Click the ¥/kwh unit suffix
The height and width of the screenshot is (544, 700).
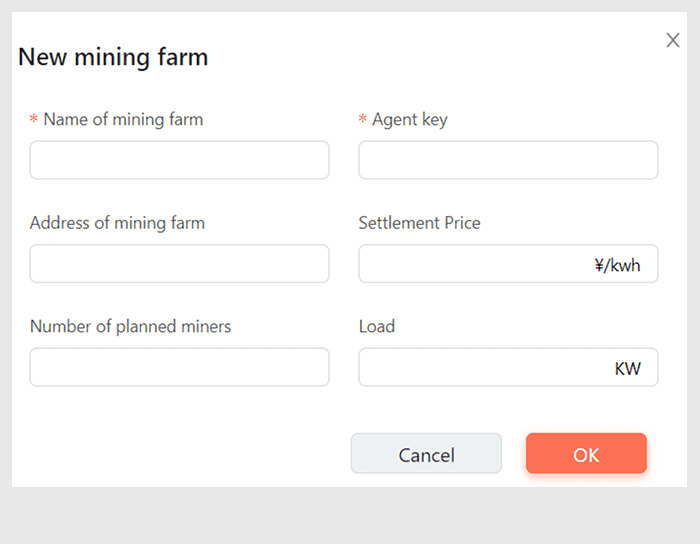click(x=617, y=265)
